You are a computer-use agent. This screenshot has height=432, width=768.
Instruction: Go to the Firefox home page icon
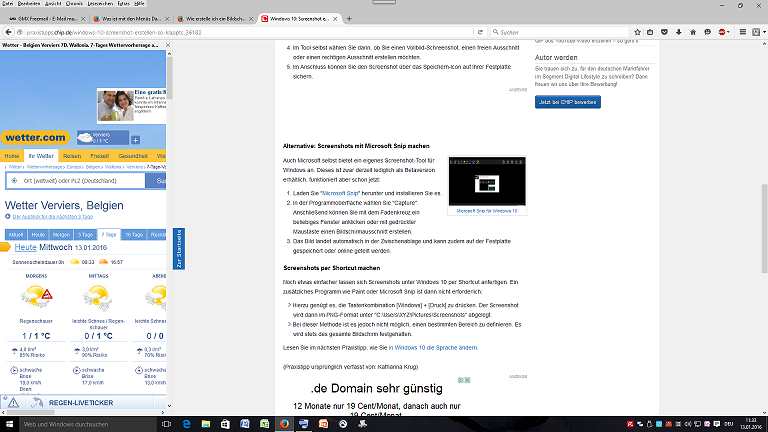[x=693, y=32]
